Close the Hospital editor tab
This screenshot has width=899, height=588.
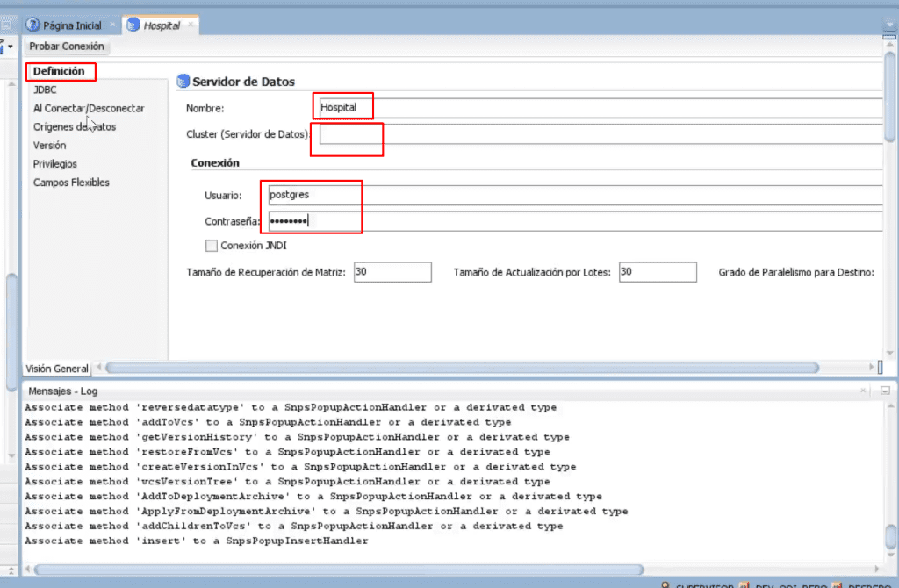tap(191, 25)
